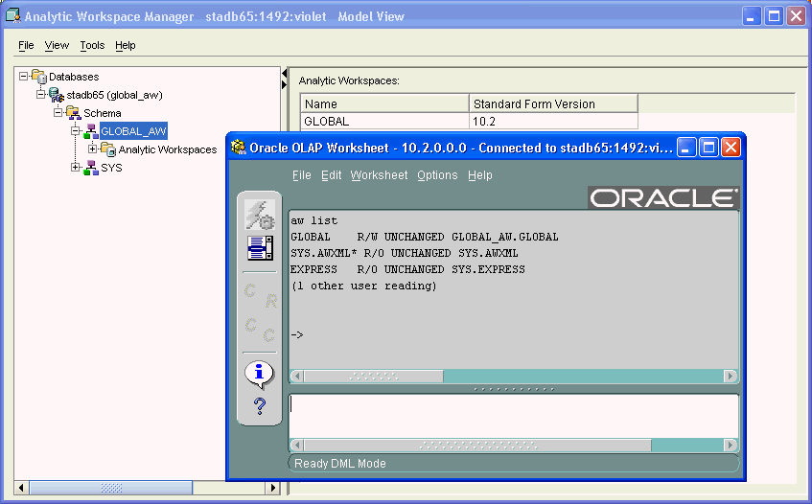Click output pane scroll right arrow
The height and width of the screenshot is (504, 812).
(731, 377)
